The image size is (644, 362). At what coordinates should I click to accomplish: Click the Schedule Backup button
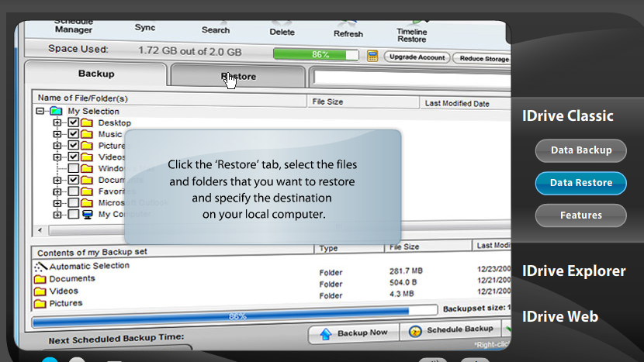451,330
